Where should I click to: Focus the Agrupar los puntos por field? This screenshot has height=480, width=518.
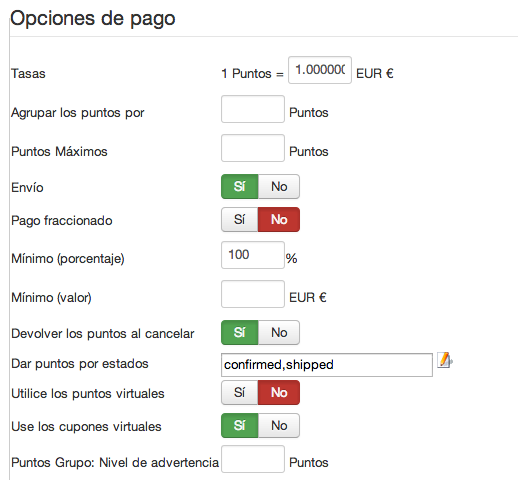253,109
